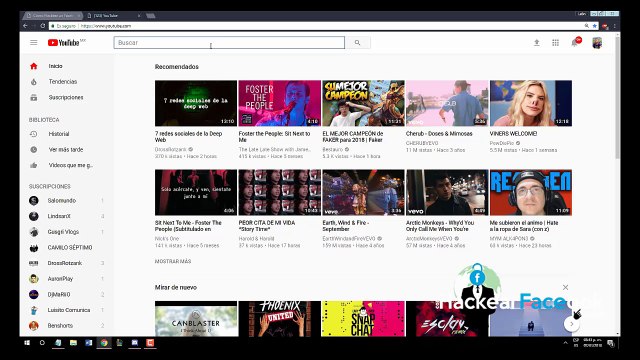Open the EL MEJOR CAMPEÓN de FAKER thumbnail
640x360 pixels.
363,103
